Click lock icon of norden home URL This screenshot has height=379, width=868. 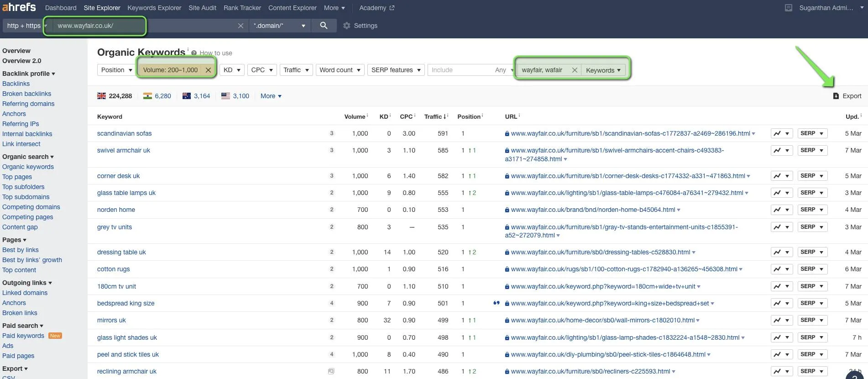pyautogui.click(x=507, y=210)
